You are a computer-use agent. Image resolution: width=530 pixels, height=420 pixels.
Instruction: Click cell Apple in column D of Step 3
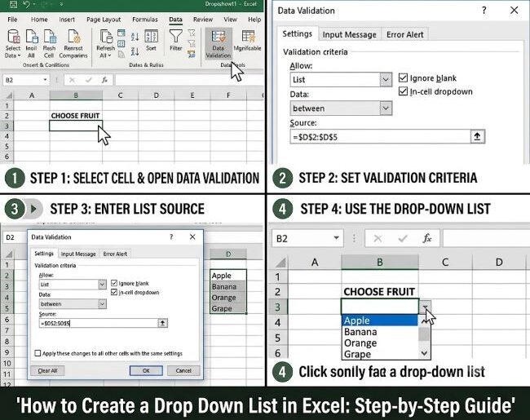coord(228,276)
